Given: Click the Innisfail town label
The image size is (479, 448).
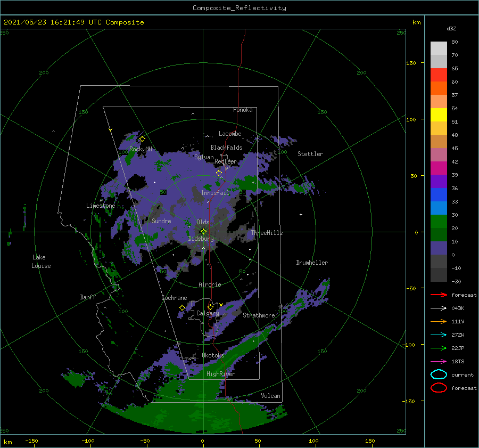Looking at the screenshot, I should 215,193.
